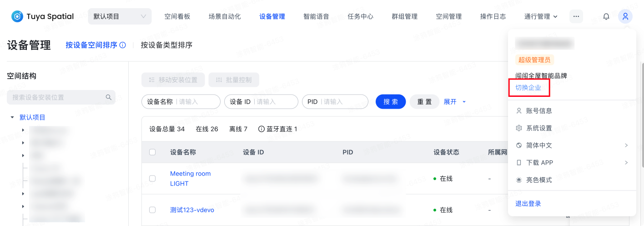
Task: Switch to the 场景自动化 tab
Action: [x=225, y=17]
